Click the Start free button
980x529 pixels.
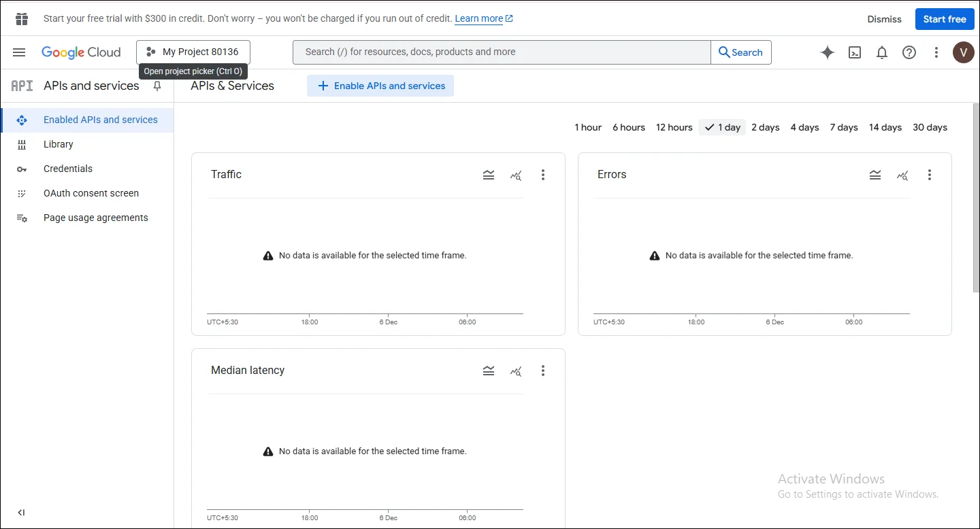pyautogui.click(x=945, y=19)
